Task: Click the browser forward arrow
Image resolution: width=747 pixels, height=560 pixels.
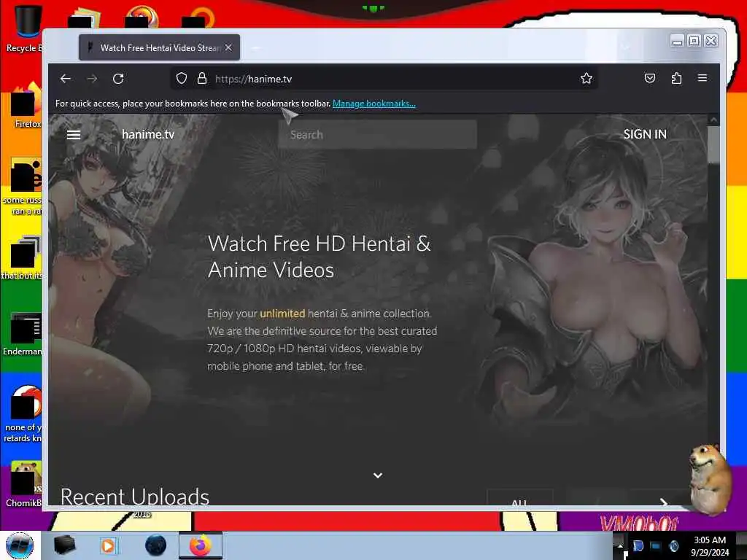Action: [x=93, y=79]
